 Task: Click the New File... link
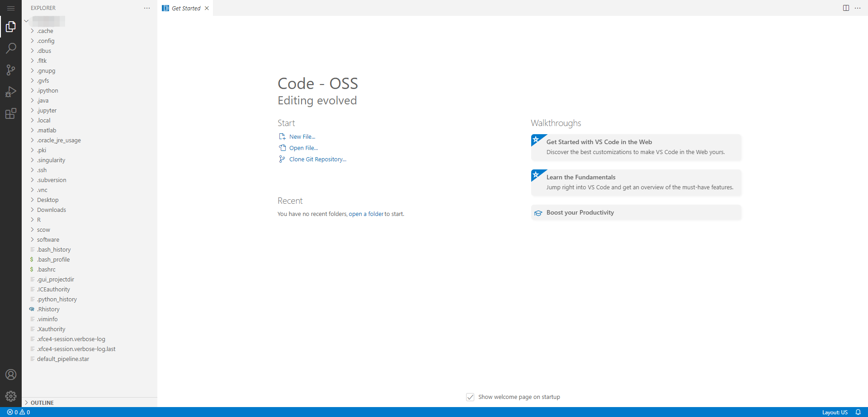(x=302, y=137)
